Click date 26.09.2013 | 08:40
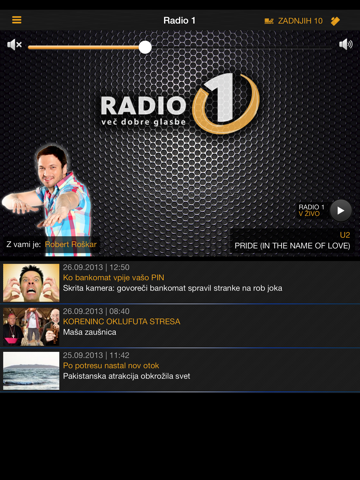The height and width of the screenshot is (480, 360). pos(96,311)
